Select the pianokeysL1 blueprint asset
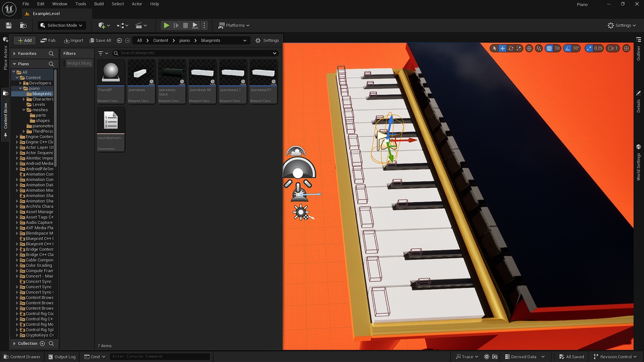This screenshot has width=644, height=362. [x=232, y=81]
